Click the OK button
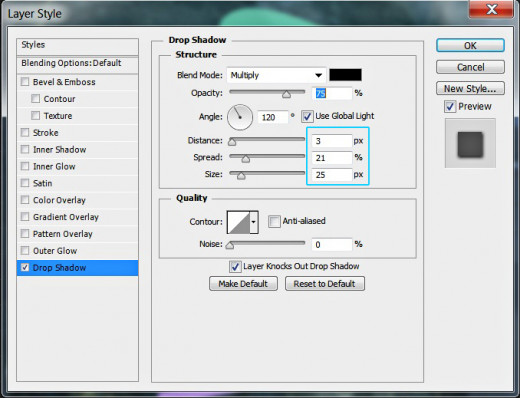Viewport: 520px width, 398px height. click(470, 46)
